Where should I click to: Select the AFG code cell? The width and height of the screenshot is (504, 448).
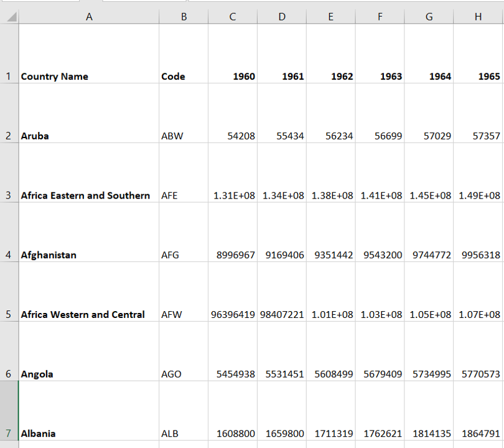(x=184, y=232)
